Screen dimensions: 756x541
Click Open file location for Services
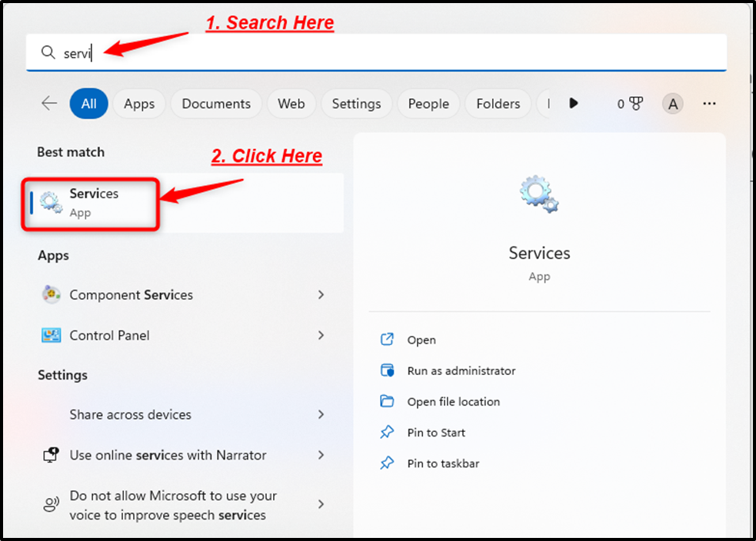(x=454, y=401)
